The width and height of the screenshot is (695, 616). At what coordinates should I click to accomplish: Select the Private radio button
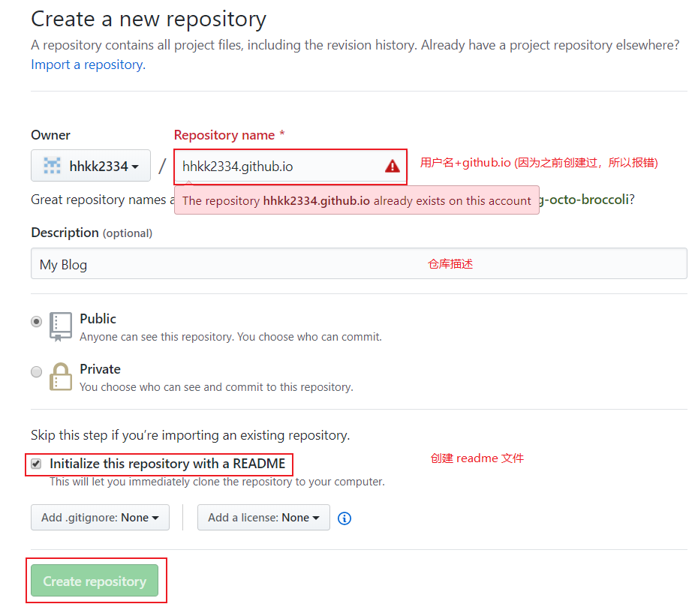[36, 371]
